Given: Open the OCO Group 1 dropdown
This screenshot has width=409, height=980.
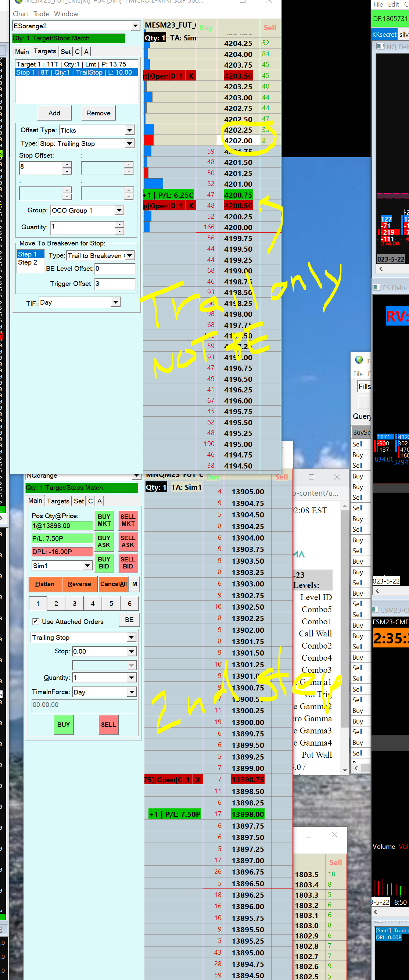Looking at the screenshot, I should [x=119, y=210].
